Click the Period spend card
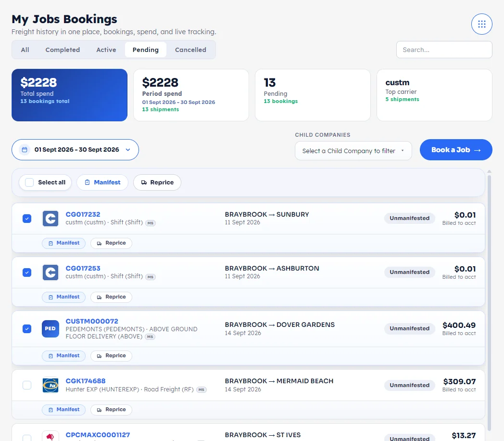This screenshot has width=504, height=441. click(x=191, y=95)
